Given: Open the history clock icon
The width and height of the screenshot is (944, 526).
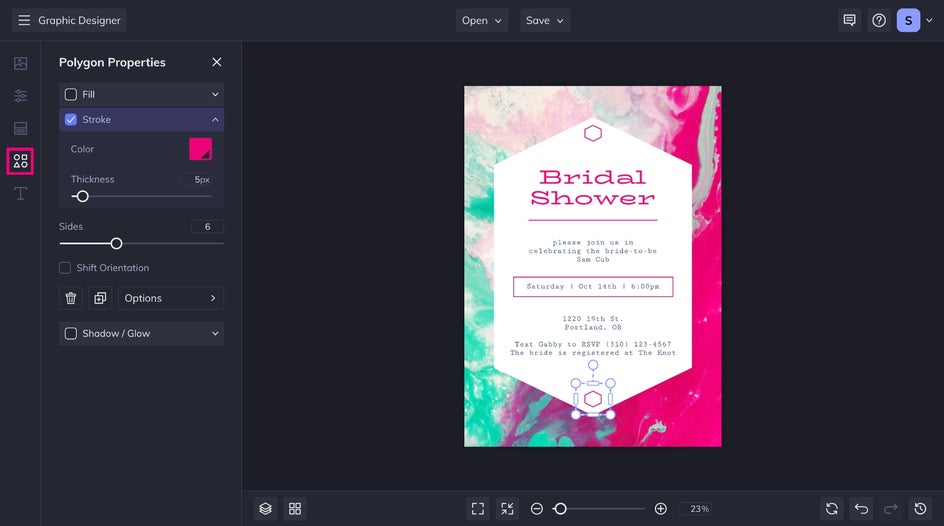Looking at the screenshot, I should (x=921, y=509).
